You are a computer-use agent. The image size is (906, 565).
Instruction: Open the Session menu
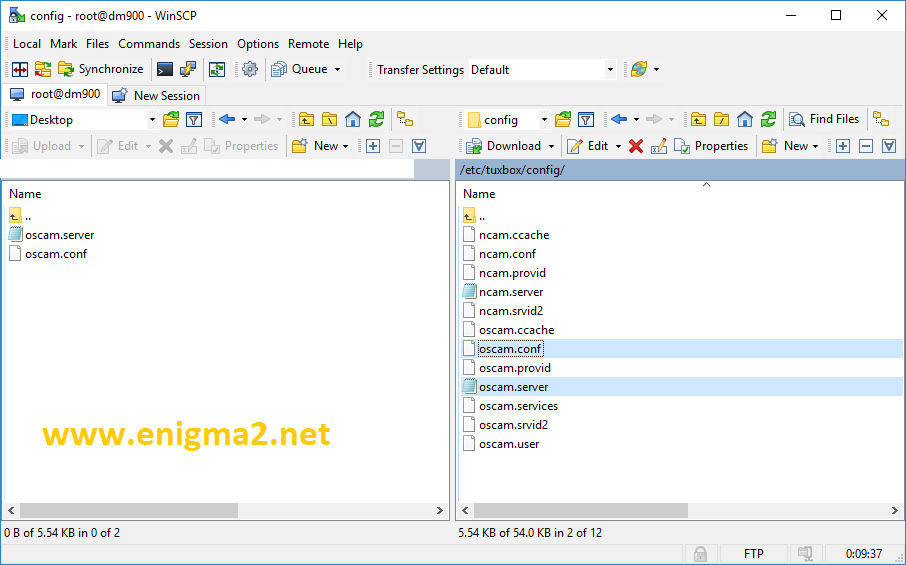(x=208, y=44)
